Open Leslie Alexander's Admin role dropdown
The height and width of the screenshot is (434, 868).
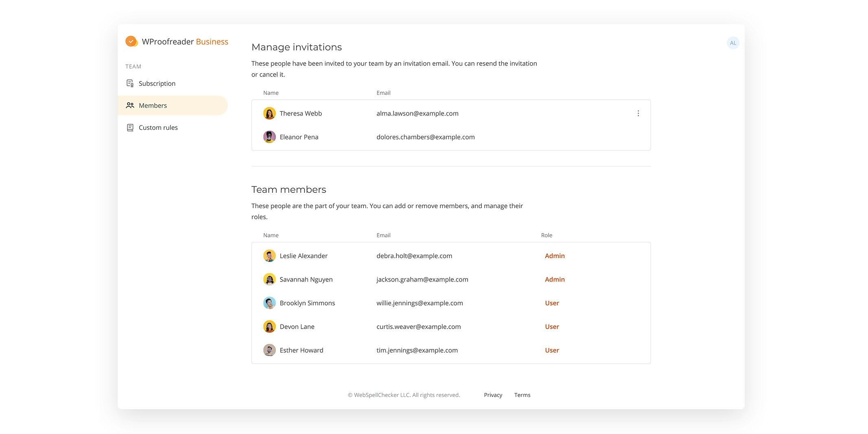[554, 256]
